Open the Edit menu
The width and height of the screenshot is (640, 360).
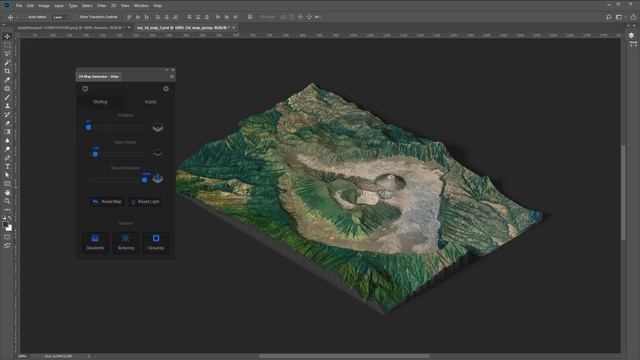(x=30, y=6)
